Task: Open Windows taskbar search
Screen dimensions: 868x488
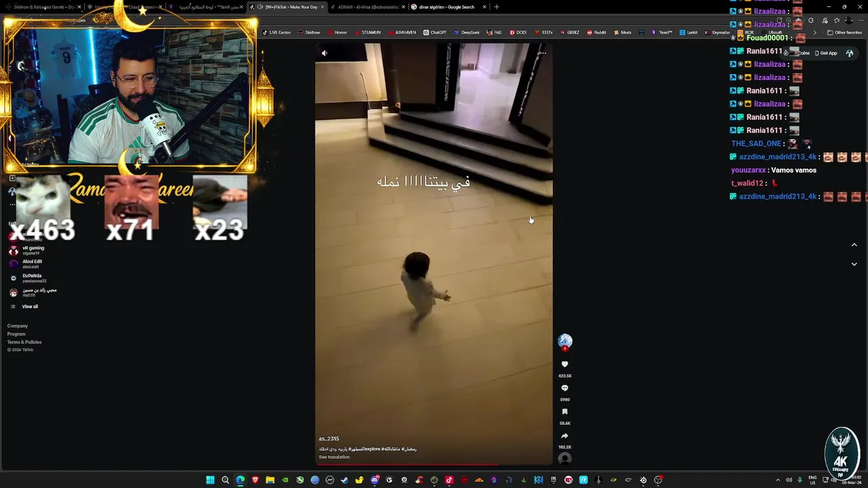Action: tap(225, 480)
